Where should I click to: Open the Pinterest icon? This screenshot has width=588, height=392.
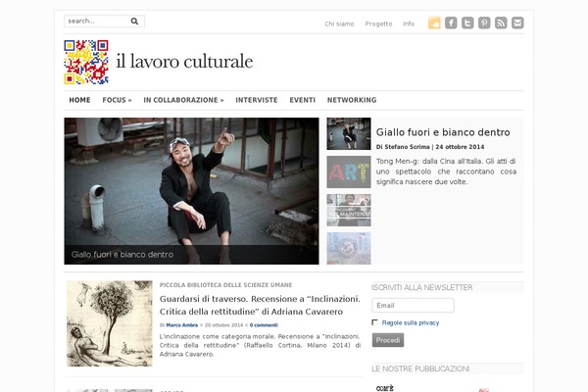[484, 23]
